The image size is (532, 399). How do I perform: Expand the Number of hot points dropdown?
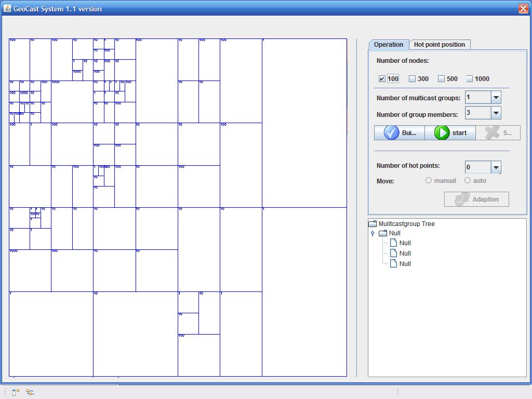[x=496, y=167]
